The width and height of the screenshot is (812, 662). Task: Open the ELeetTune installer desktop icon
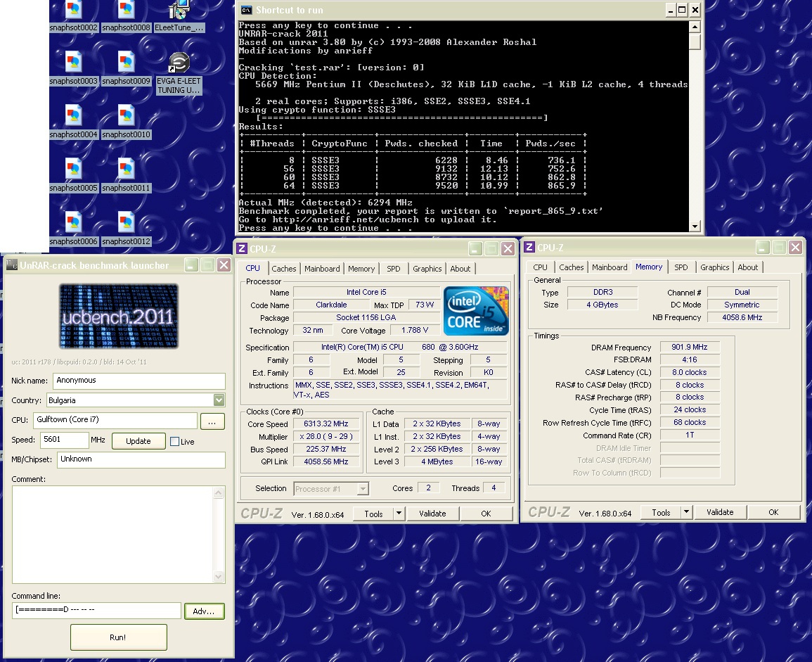click(179, 15)
